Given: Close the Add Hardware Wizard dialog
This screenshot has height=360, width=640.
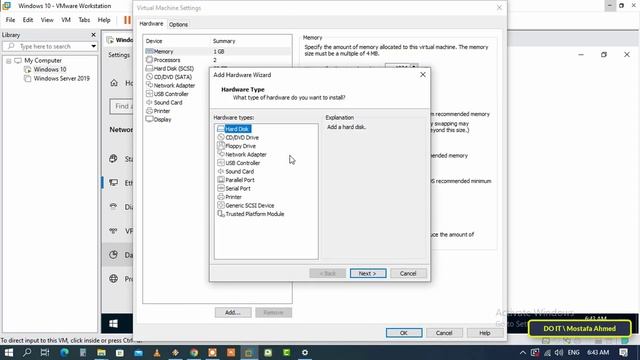Looking at the screenshot, I should (x=423, y=75).
